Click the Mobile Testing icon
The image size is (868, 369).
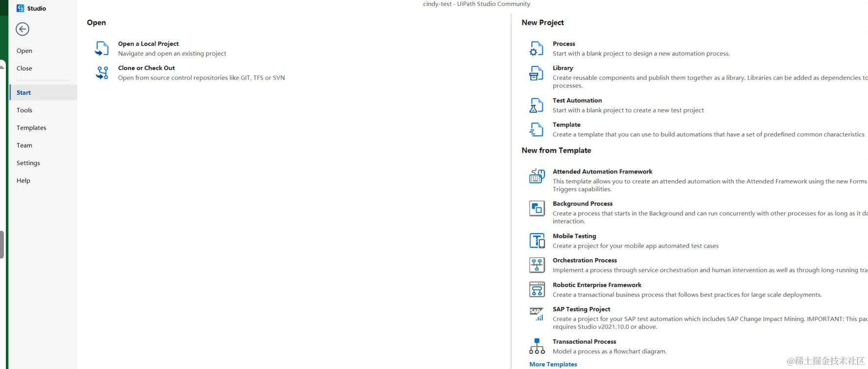(x=537, y=240)
